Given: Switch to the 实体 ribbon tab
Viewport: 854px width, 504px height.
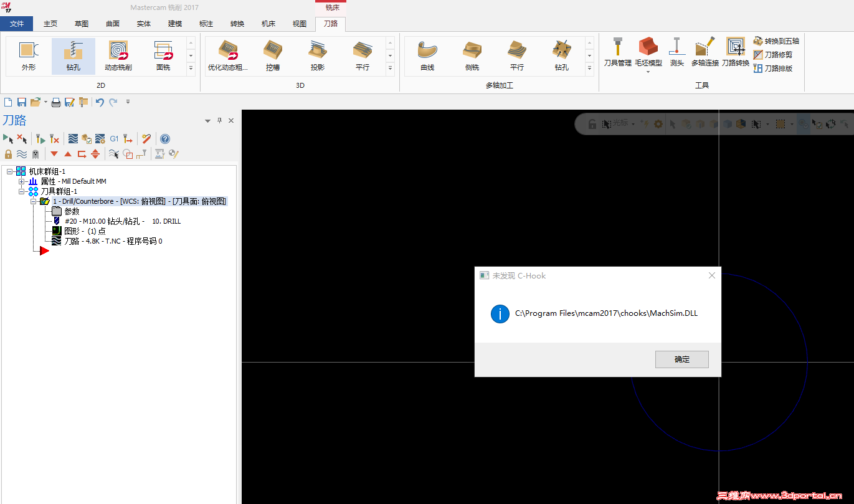Looking at the screenshot, I should click(x=144, y=24).
